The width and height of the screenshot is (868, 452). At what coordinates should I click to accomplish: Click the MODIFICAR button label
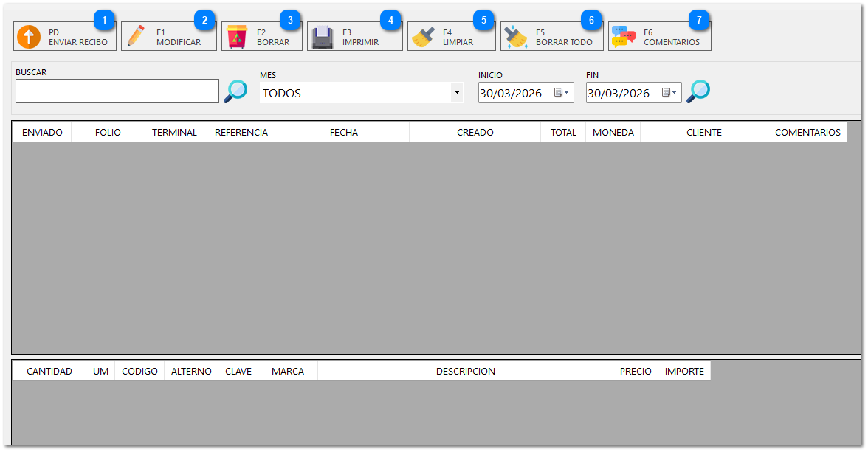pyautogui.click(x=179, y=42)
